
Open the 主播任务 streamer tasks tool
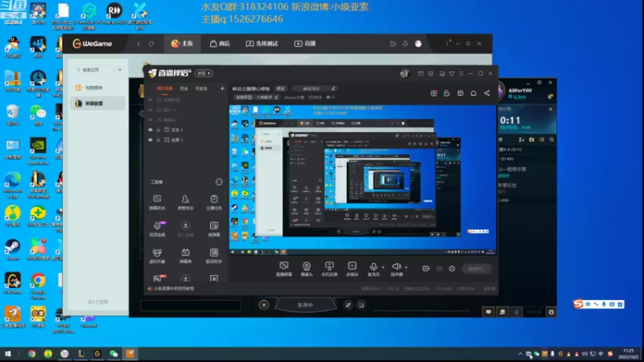(x=214, y=203)
